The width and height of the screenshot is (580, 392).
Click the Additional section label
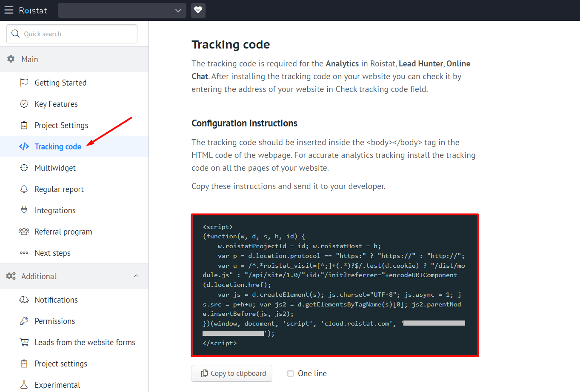39,276
